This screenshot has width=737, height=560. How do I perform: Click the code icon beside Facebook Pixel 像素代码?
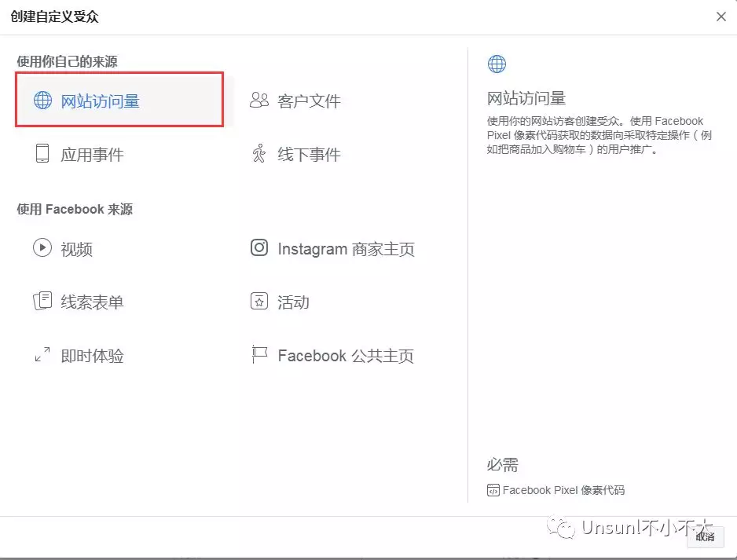pos(493,490)
